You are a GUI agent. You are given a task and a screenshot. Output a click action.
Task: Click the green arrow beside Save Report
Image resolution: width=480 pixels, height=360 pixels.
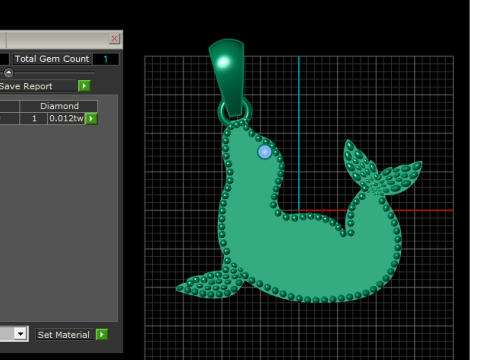click(84, 86)
